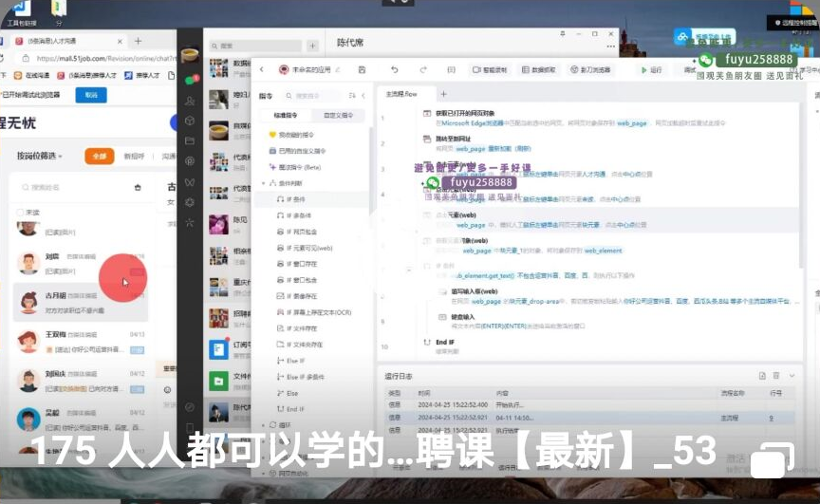This screenshot has width=820, height=504.
Task: Click the undo arrow in the toolbar
Action: click(x=395, y=69)
